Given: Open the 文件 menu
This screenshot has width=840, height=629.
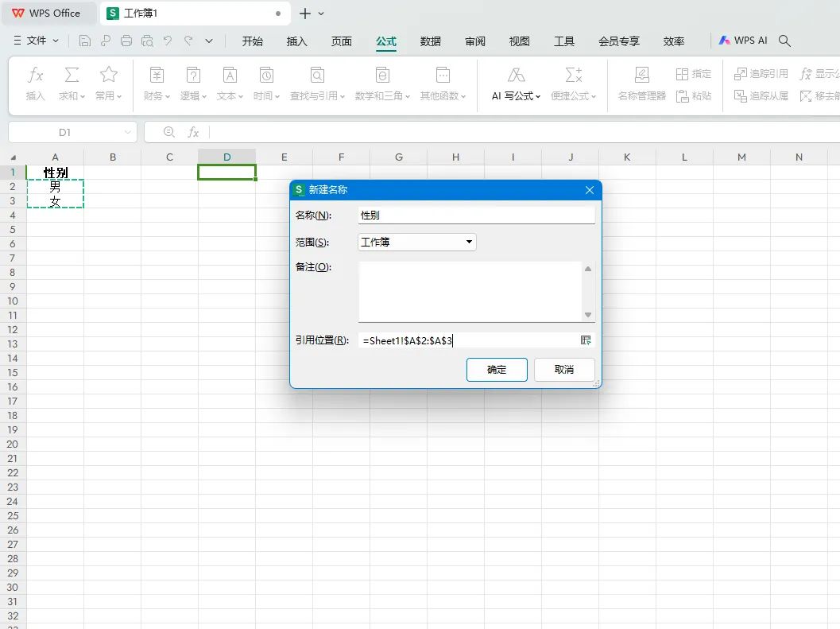Looking at the screenshot, I should (36, 41).
